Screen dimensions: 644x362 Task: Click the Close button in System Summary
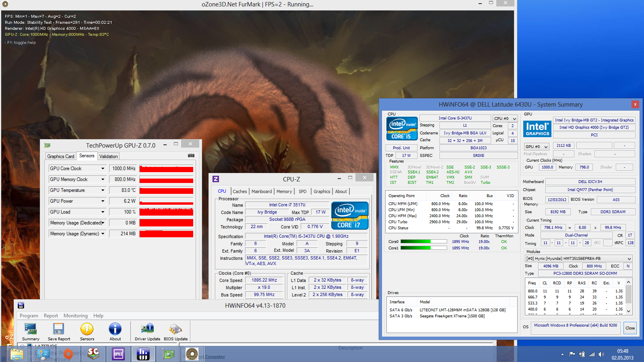630,328
